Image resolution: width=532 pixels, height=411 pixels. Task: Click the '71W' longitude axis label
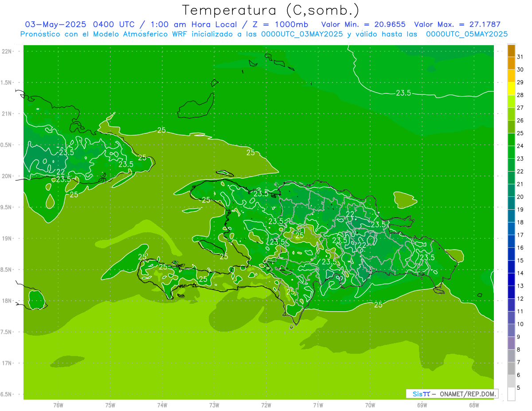coord(318,405)
